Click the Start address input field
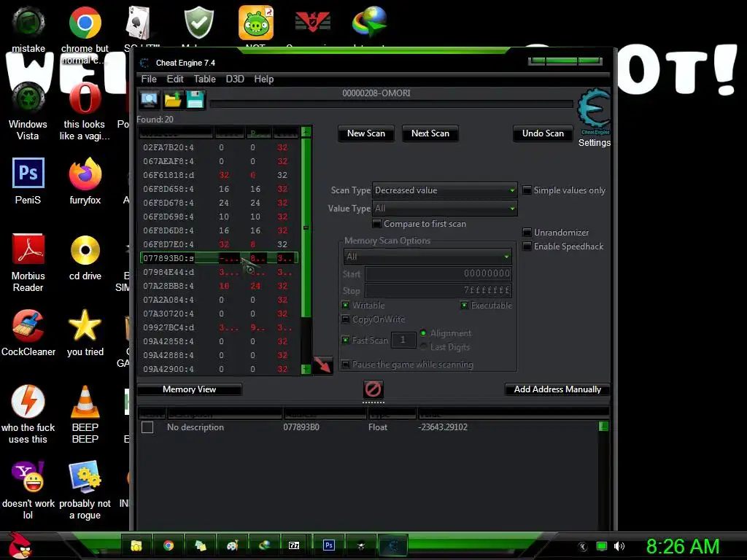Viewport: 747px width, 560px height. click(x=438, y=273)
